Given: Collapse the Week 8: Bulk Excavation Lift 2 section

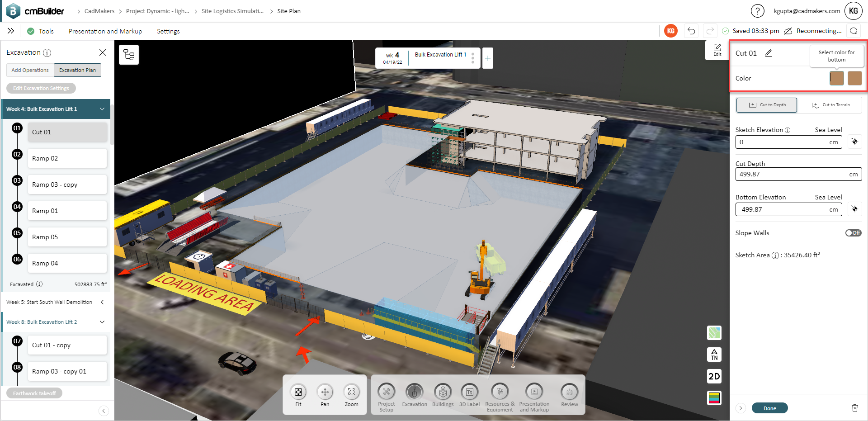Looking at the screenshot, I should click(102, 322).
